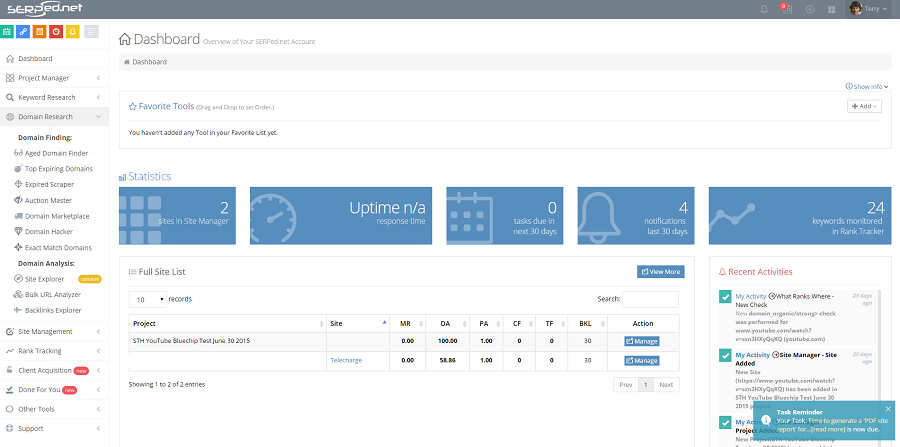Toggle checkmark for What Ranks Where activity
This screenshot has width=900, height=447.
[725, 297]
